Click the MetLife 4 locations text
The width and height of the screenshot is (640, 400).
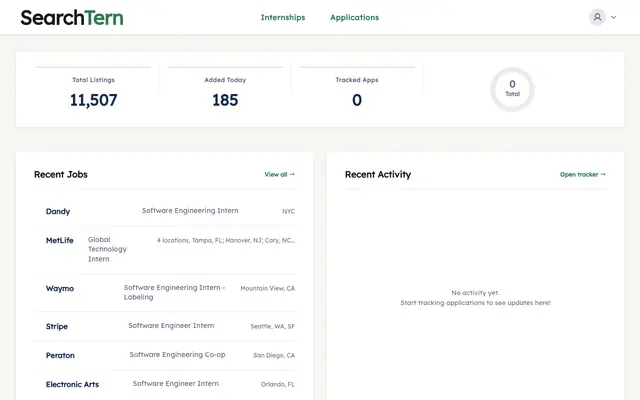coord(226,240)
